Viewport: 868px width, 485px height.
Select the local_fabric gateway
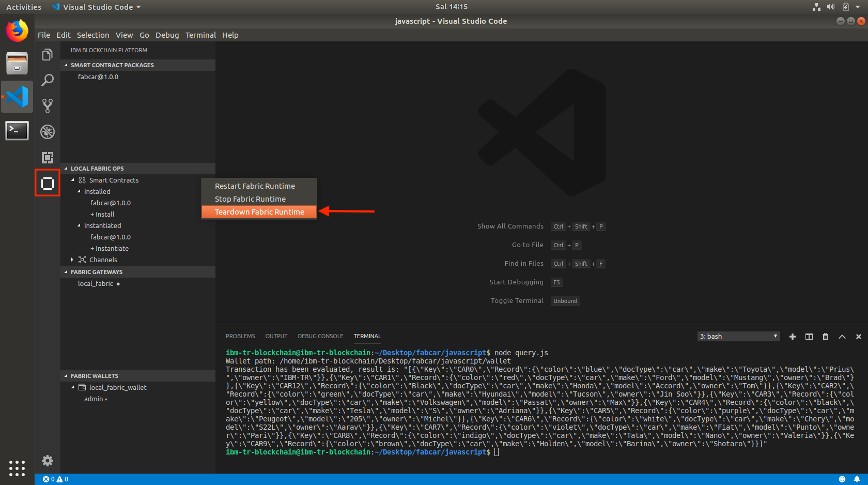click(x=96, y=283)
